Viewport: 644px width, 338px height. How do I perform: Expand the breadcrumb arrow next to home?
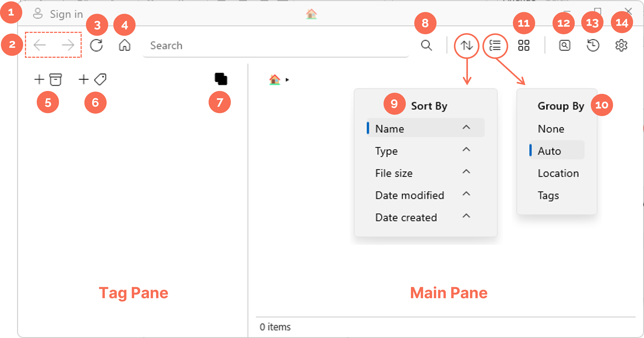(x=288, y=79)
